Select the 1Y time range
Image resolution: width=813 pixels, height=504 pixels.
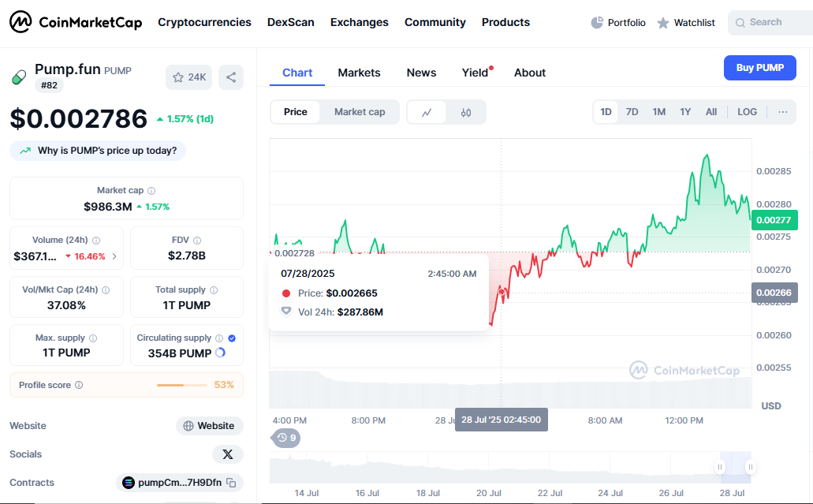pos(685,112)
